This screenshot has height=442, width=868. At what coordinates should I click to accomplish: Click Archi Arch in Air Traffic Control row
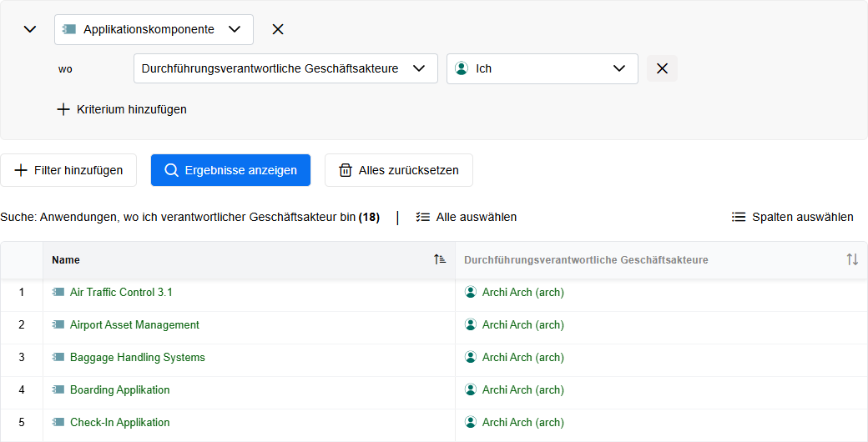click(x=523, y=292)
